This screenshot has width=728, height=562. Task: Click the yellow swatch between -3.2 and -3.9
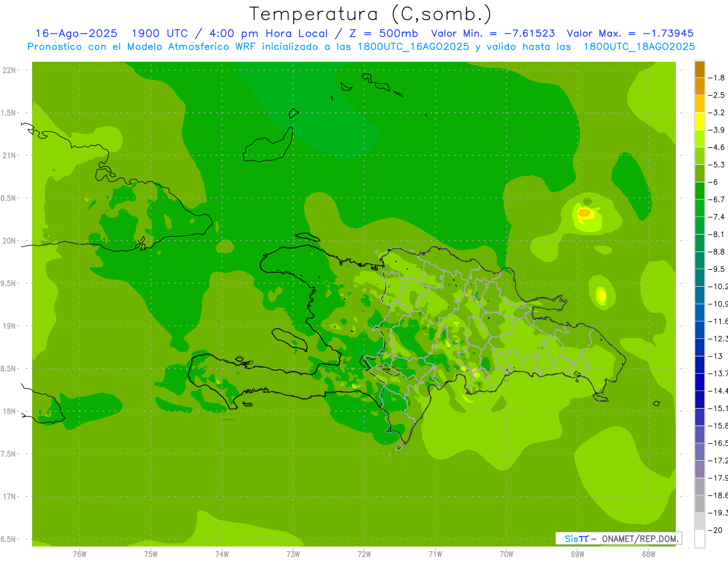[x=699, y=121]
